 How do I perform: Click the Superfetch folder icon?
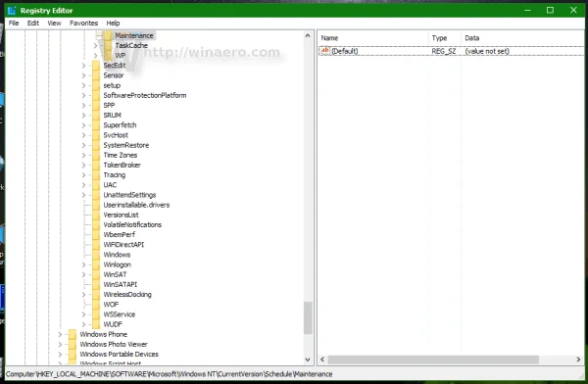[x=96, y=125]
